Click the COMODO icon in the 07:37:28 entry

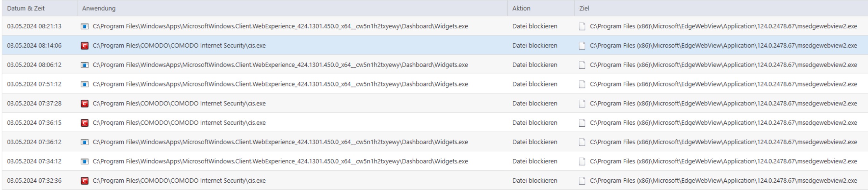[84, 104]
